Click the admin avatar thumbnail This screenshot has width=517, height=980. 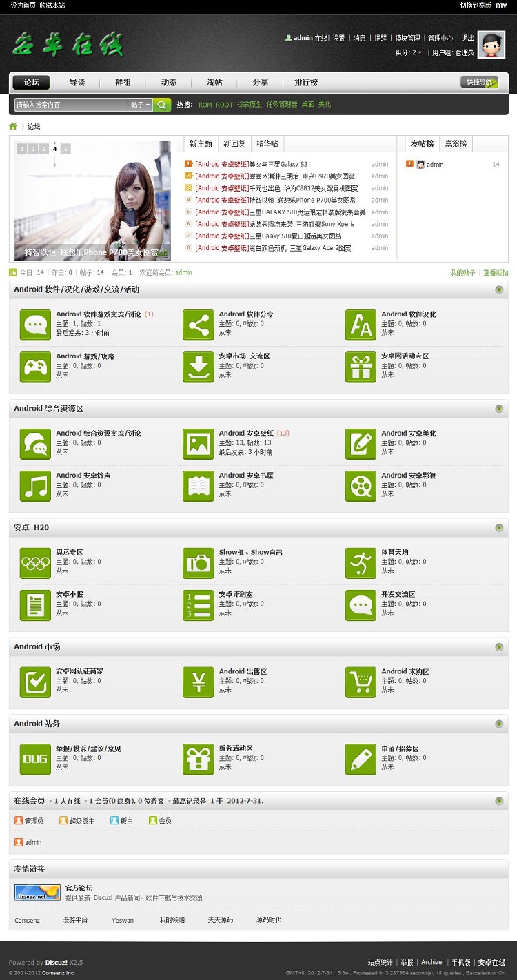click(x=491, y=45)
